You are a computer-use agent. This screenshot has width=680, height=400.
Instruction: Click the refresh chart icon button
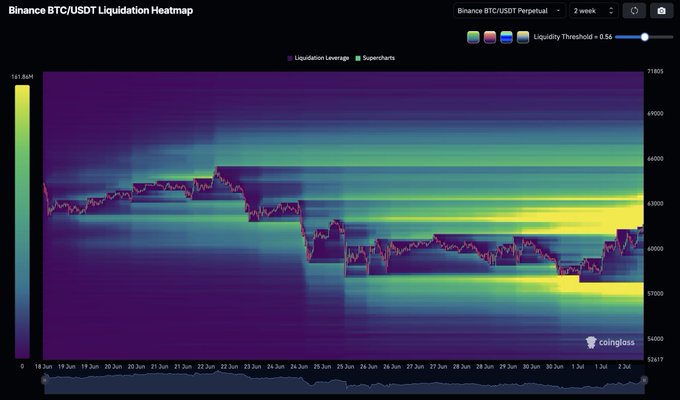pyautogui.click(x=634, y=11)
